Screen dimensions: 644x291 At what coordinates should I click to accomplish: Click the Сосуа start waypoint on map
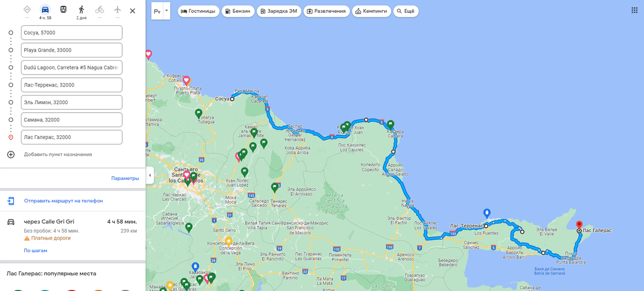[x=232, y=99]
